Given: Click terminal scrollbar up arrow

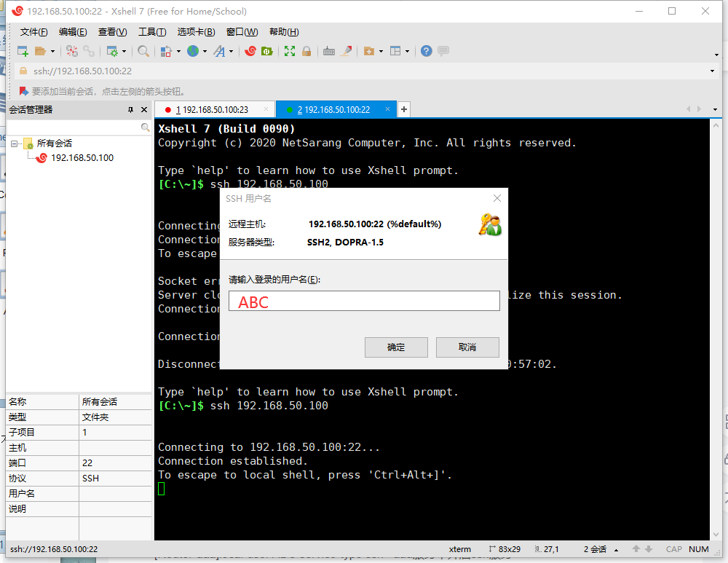Looking at the screenshot, I should [716, 125].
